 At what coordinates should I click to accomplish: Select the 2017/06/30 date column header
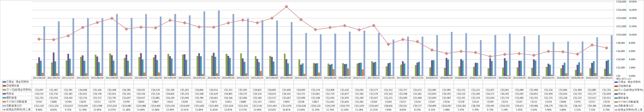coord(388,78)
